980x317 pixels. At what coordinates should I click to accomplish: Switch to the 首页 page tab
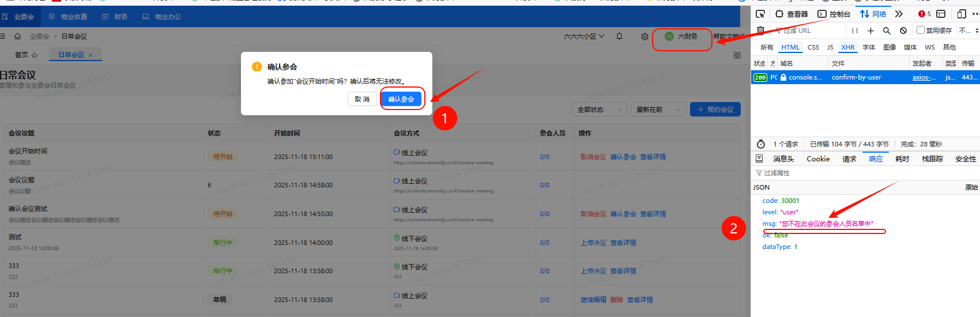26,55
